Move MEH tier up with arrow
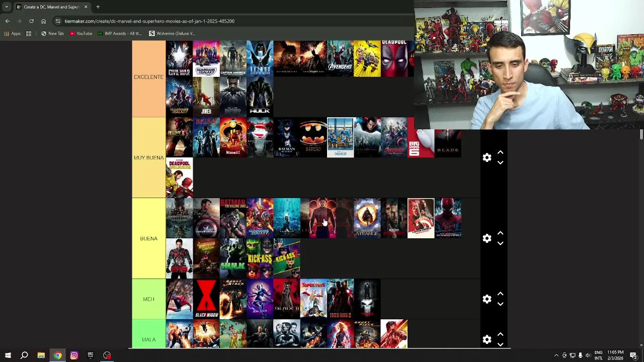Image resolution: width=644 pixels, height=362 pixels. 500,294
